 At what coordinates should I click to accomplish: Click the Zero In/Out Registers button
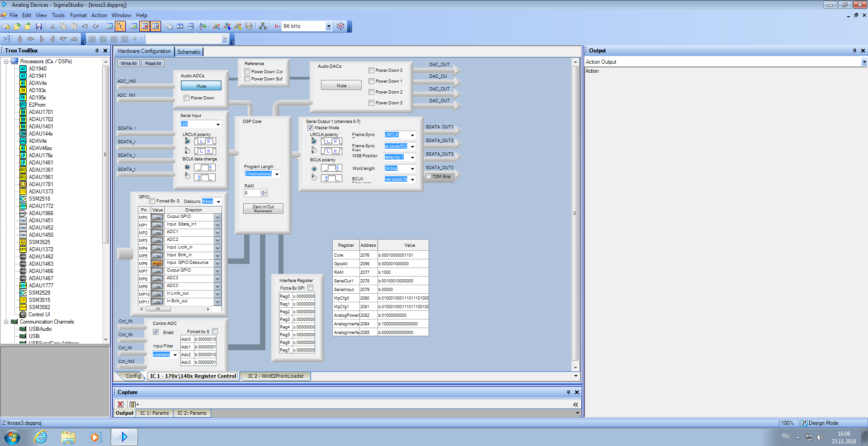click(263, 208)
